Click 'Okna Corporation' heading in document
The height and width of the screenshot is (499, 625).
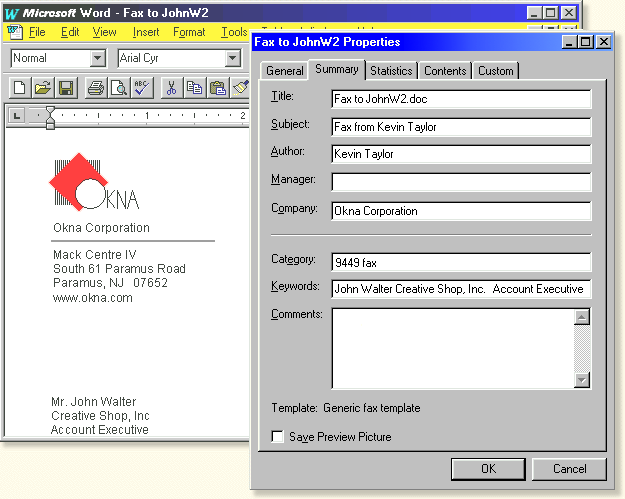click(101, 228)
